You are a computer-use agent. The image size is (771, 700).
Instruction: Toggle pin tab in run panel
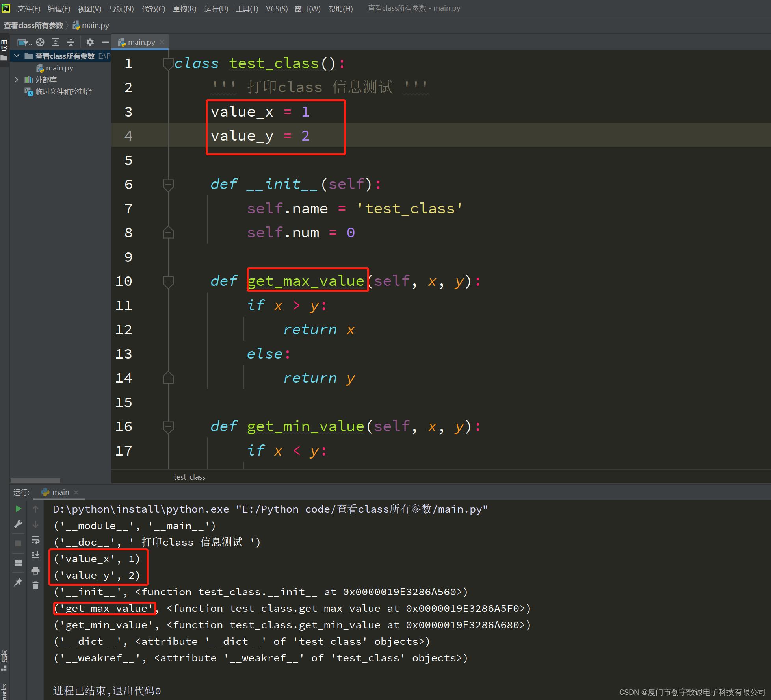[18, 582]
